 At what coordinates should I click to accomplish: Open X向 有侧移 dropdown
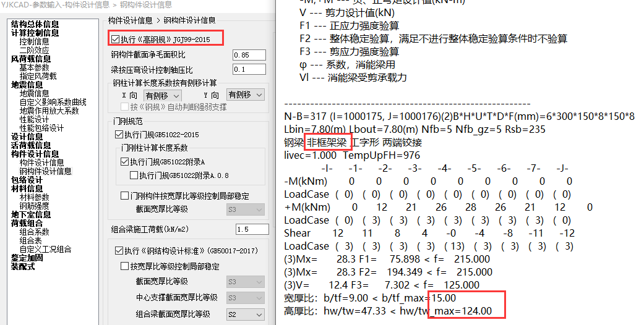click(163, 96)
